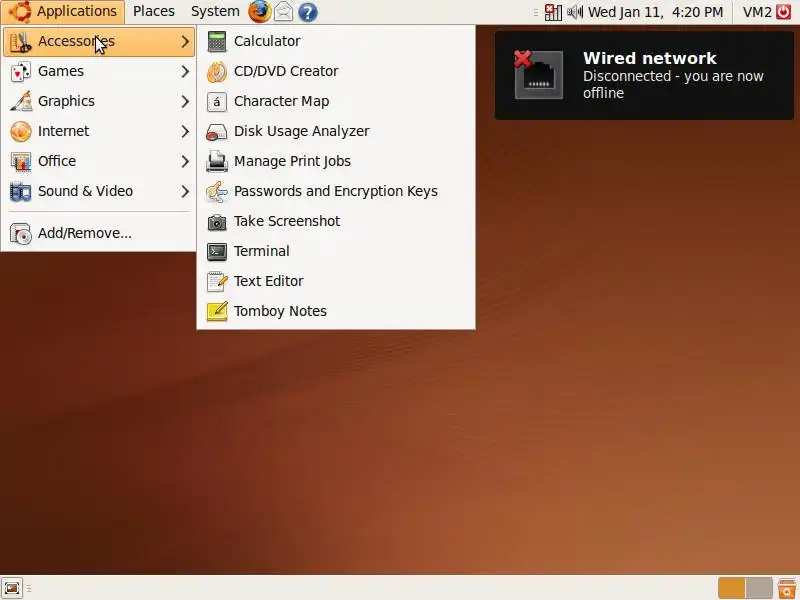Image resolution: width=800 pixels, height=600 pixels.
Task: Choose Text Editor from Accessories
Action: coord(336,281)
